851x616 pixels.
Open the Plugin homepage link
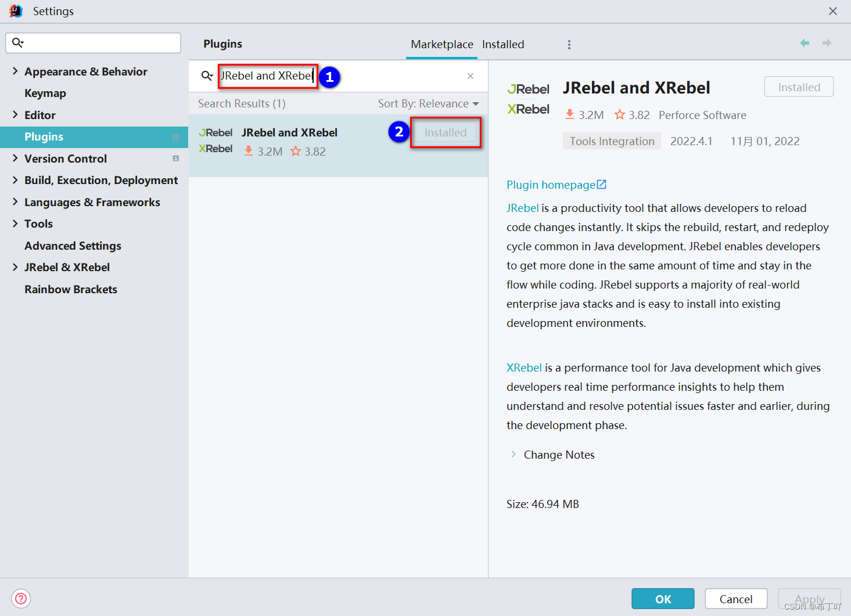556,185
